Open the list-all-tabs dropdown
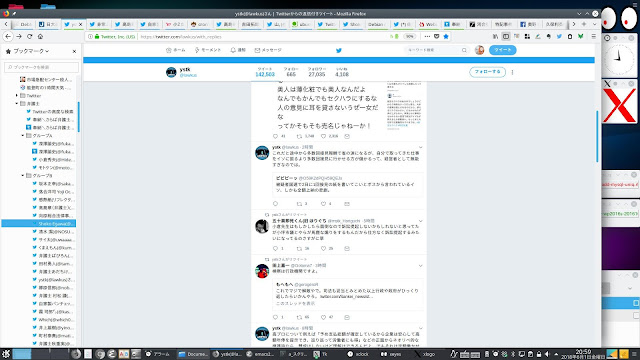 pyautogui.click(x=594, y=24)
